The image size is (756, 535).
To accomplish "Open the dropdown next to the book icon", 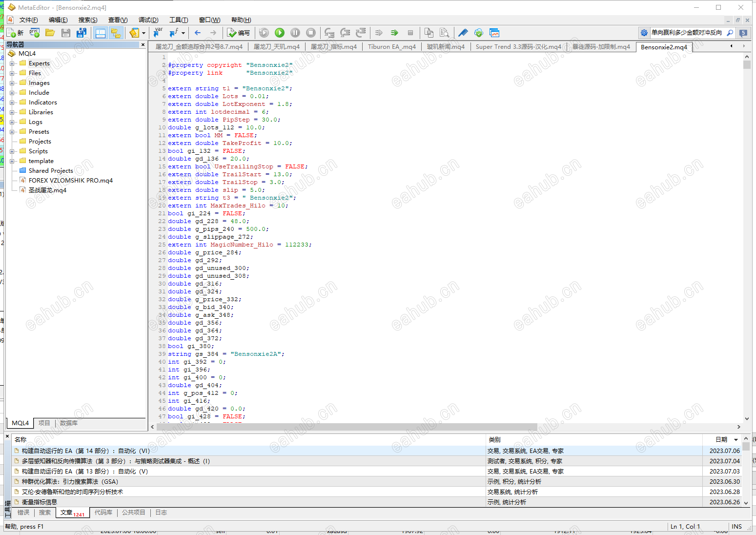I will (143, 33).
